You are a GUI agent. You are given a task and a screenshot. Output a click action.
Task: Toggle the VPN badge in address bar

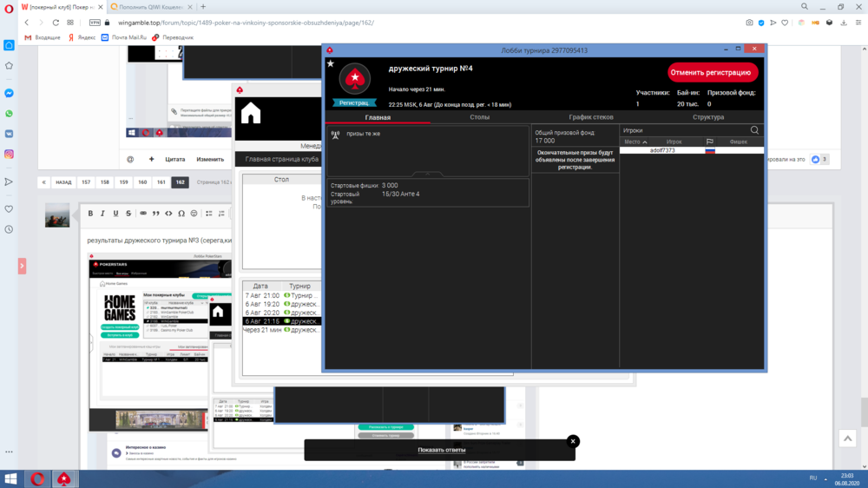pyautogui.click(x=95, y=23)
